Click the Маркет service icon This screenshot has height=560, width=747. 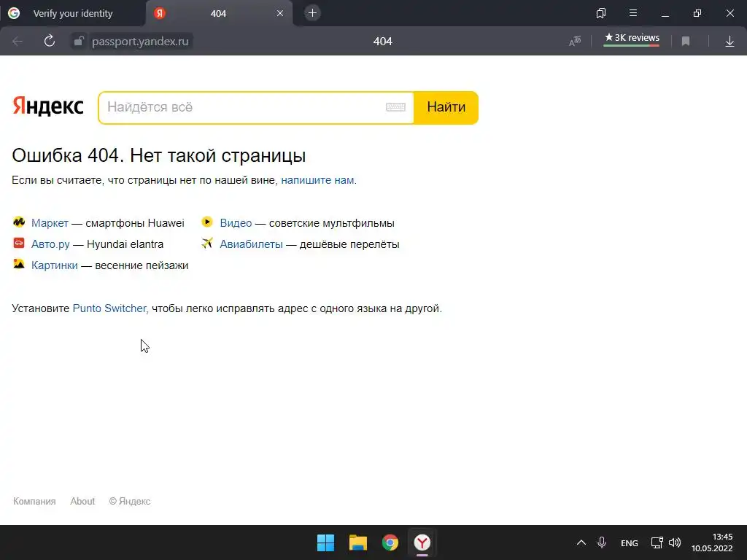coord(19,222)
